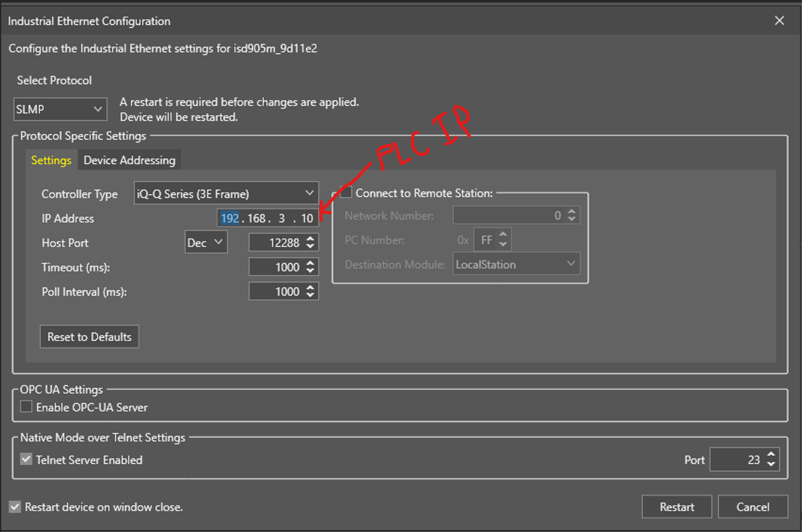This screenshot has width=802, height=532.
Task: Open the Destination Module LocalStation dropdown
Action: tap(517, 264)
